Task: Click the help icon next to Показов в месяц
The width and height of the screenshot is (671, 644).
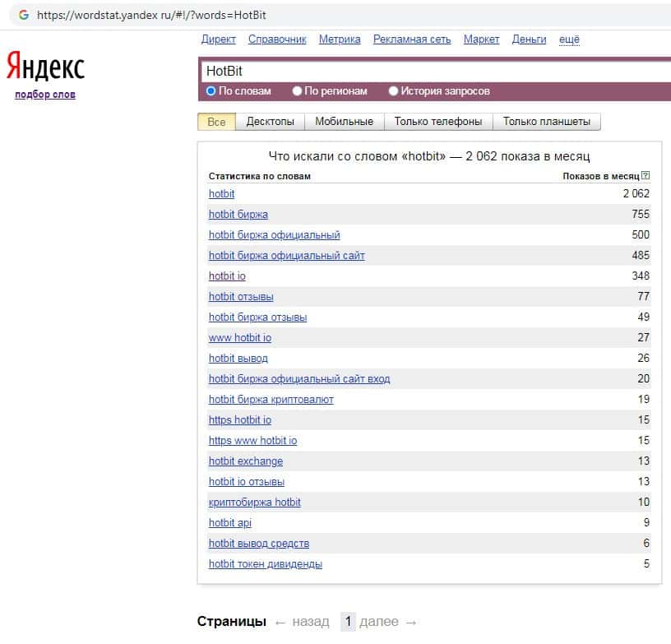Action: (x=646, y=176)
